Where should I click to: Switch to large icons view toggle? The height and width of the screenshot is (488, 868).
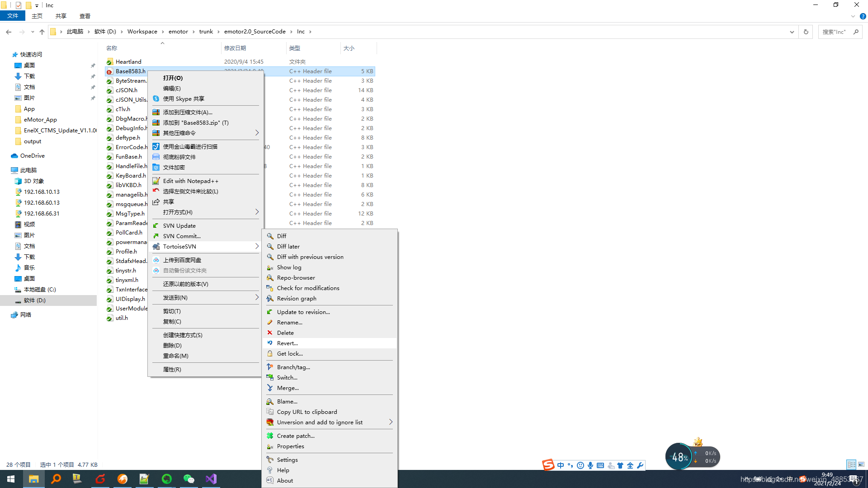(861, 465)
